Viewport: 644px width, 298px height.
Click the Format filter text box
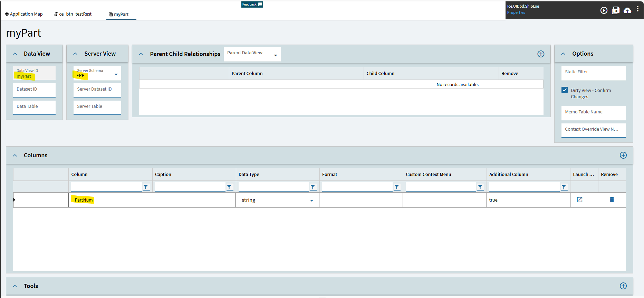click(357, 187)
